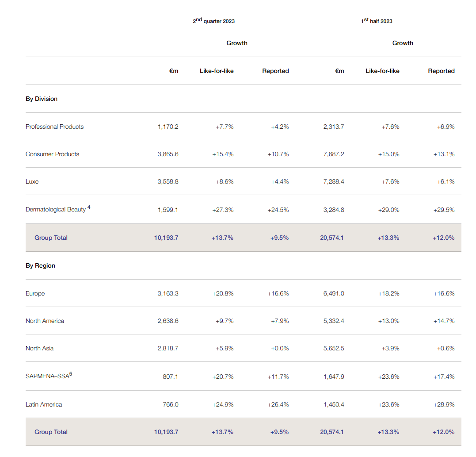Click the 1st half 2023 column header
This screenshot has width=476, height=457.
point(377,21)
